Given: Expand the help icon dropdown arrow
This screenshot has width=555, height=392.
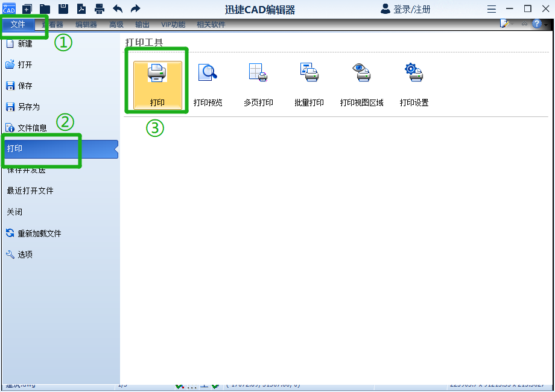Looking at the screenshot, I should 546,25.
